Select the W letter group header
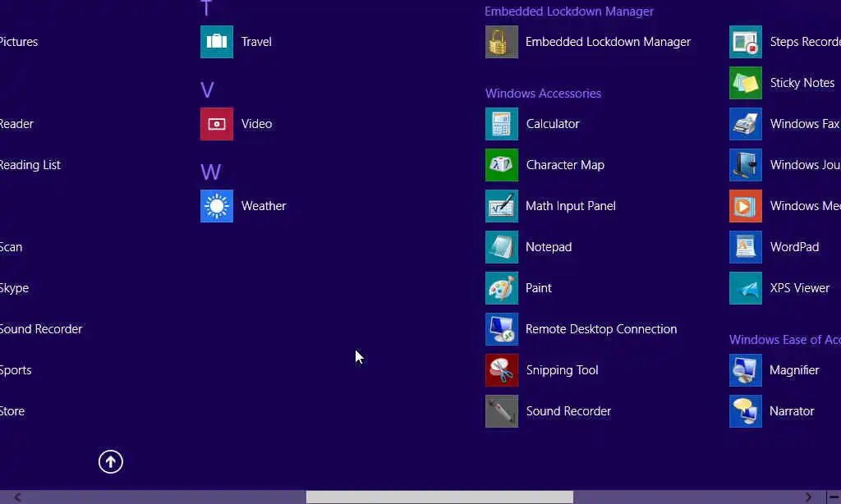The image size is (841, 504). pos(210,172)
